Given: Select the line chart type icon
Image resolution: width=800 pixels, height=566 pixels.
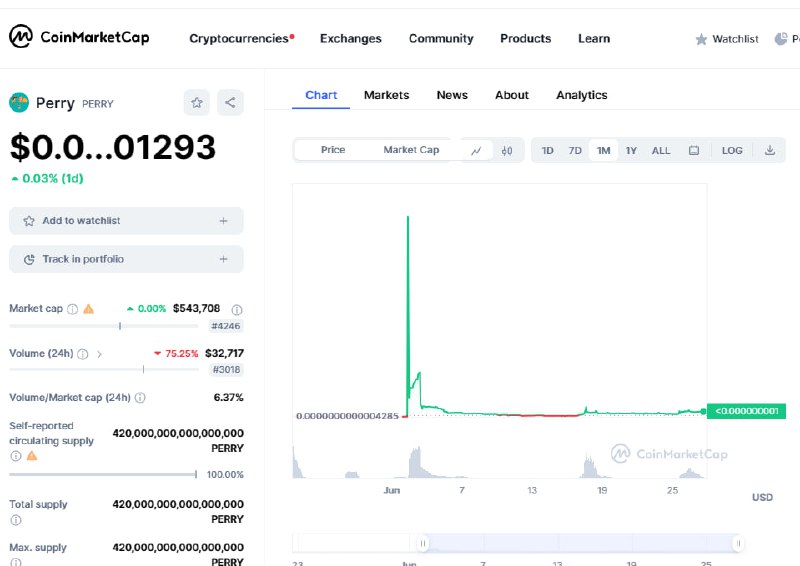Looking at the screenshot, I should pyautogui.click(x=476, y=151).
